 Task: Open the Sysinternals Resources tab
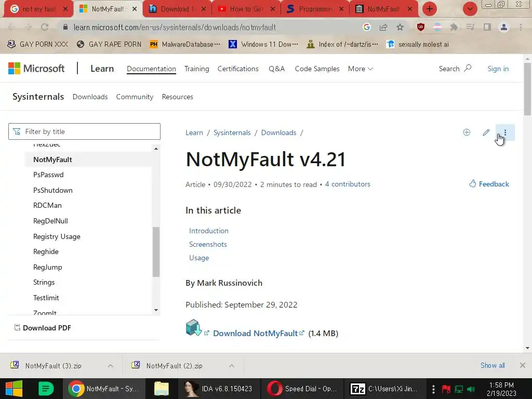click(x=178, y=97)
